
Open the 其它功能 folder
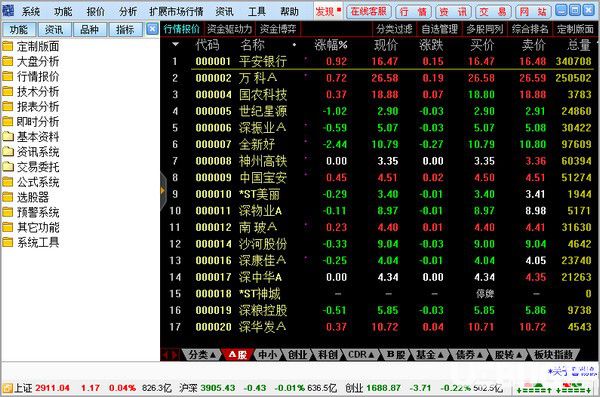tap(31, 227)
